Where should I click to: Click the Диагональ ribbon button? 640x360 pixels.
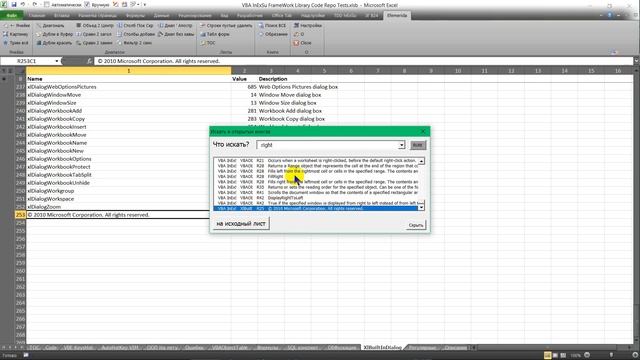click(x=50, y=26)
